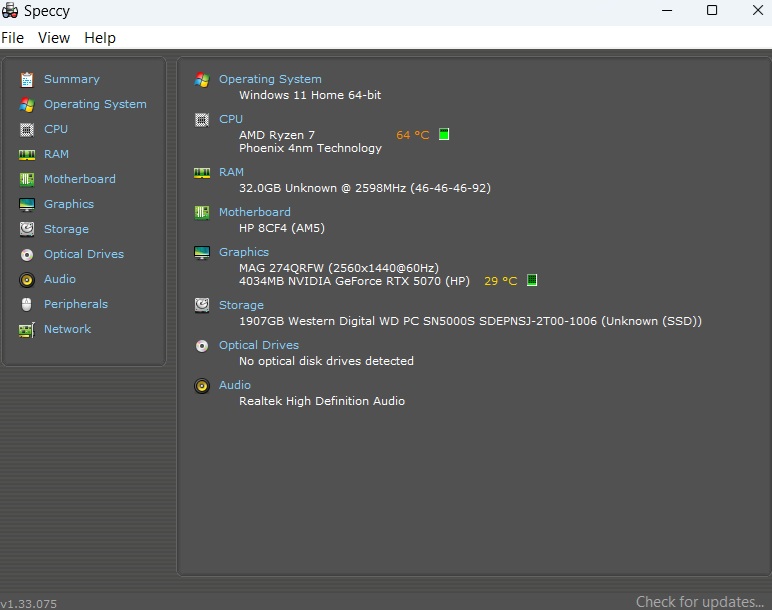Click the Speccy app icon in title bar
This screenshot has height=610, width=772.
pyautogui.click(x=10, y=10)
